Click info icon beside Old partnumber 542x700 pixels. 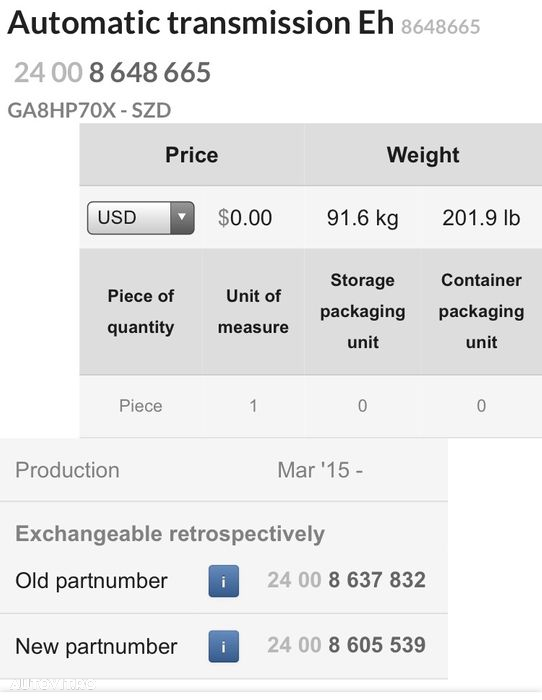223,581
